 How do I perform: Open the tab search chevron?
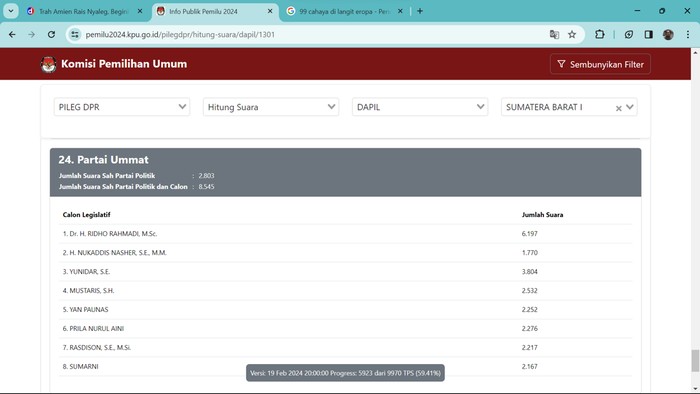click(x=11, y=11)
